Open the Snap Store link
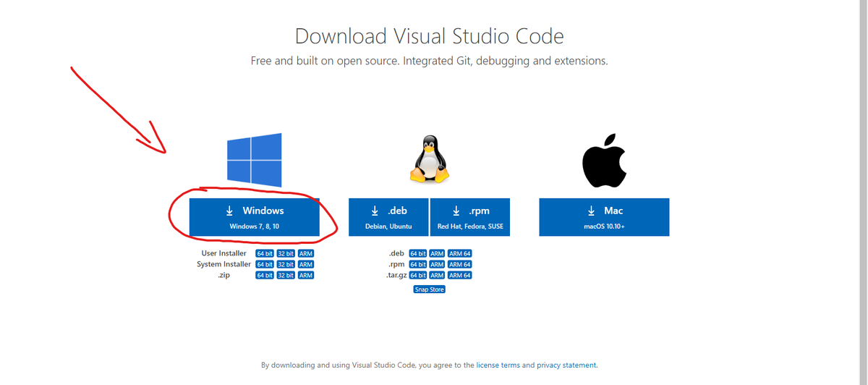This screenshot has width=868, height=385. [430, 289]
